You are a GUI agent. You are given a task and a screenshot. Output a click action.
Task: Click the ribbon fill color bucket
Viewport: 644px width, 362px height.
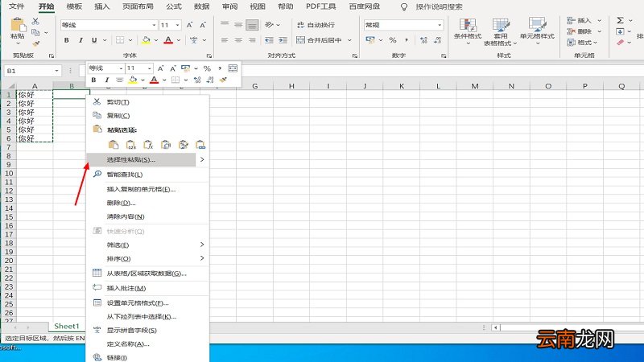(146, 39)
